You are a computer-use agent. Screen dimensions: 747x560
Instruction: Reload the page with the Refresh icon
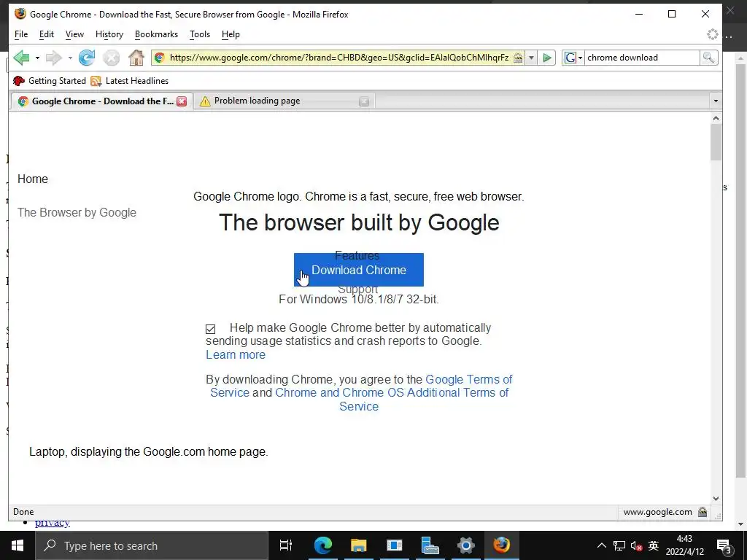(x=87, y=58)
